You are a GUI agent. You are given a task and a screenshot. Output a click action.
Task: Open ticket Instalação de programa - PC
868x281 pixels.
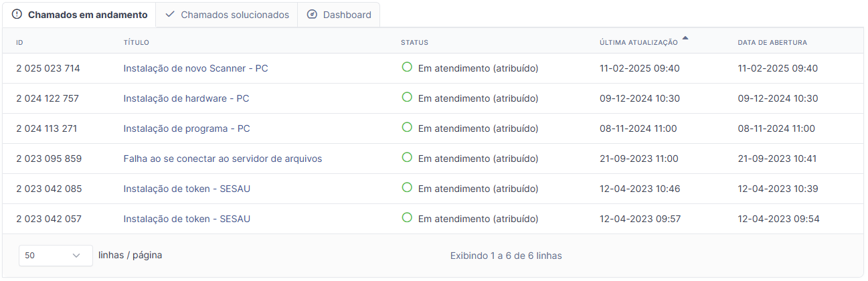(x=187, y=128)
